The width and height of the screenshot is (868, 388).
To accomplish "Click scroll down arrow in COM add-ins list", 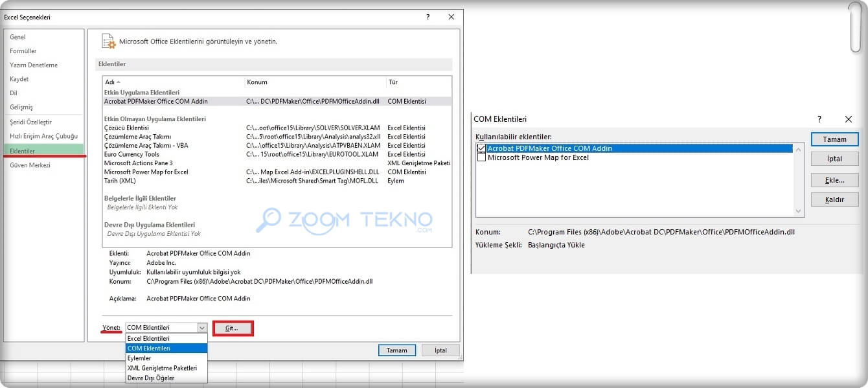I will [x=799, y=211].
